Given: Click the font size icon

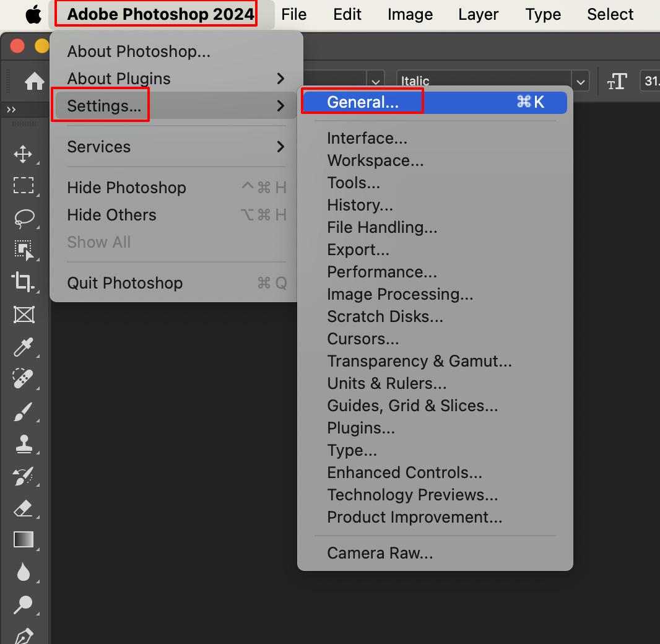Looking at the screenshot, I should [x=617, y=81].
